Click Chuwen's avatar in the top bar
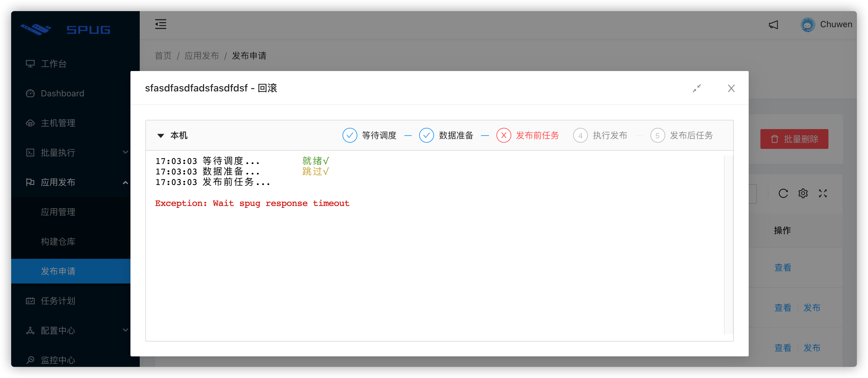868x378 pixels. (808, 24)
